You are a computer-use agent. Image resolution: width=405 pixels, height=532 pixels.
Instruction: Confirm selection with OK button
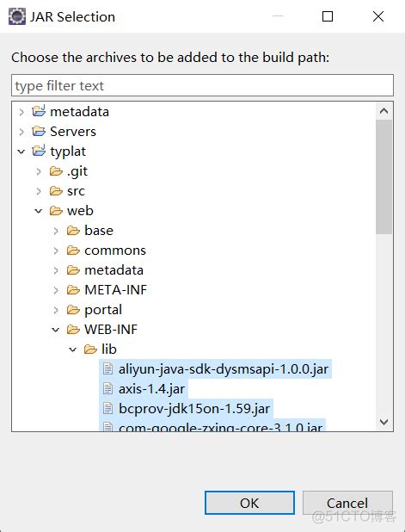tap(249, 503)
